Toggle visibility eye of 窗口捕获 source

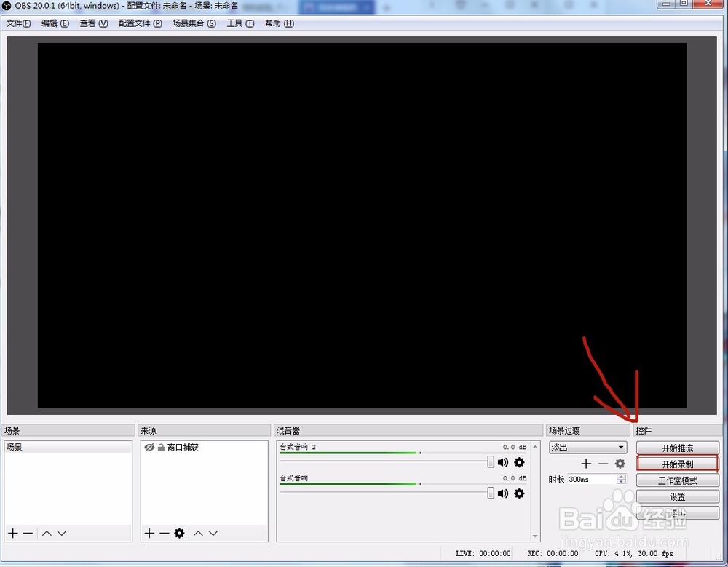(149, 447)
